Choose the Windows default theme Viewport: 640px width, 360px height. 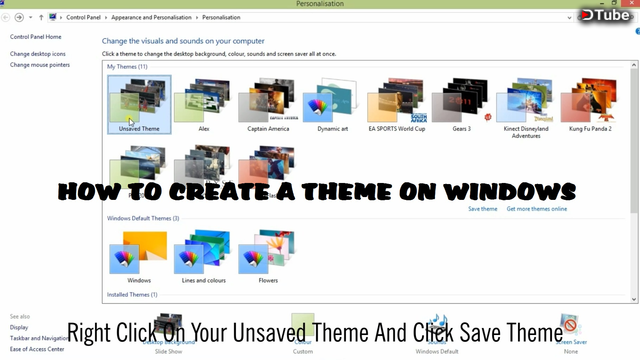[x=139, y=256]
